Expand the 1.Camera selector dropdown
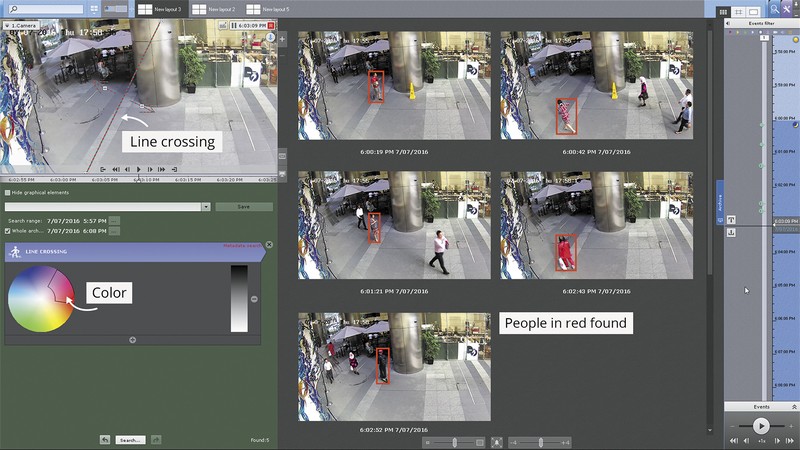800x450 pixels. [7, 25]
